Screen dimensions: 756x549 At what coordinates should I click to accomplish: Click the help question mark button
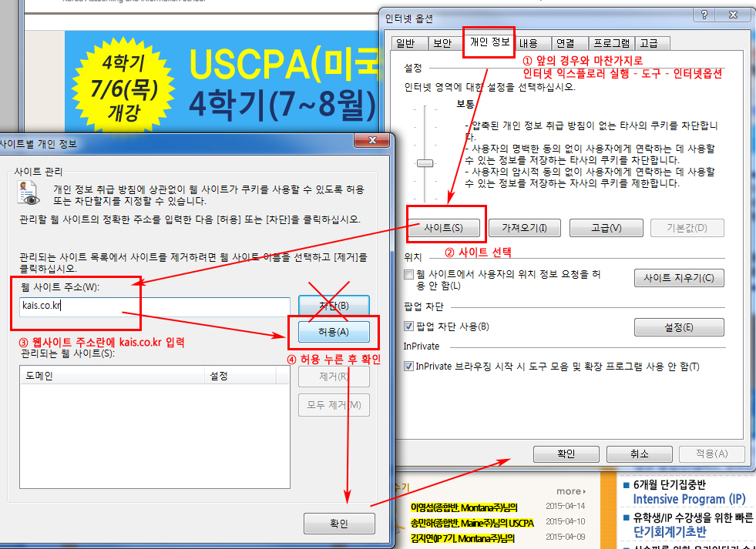coord(704,15)
